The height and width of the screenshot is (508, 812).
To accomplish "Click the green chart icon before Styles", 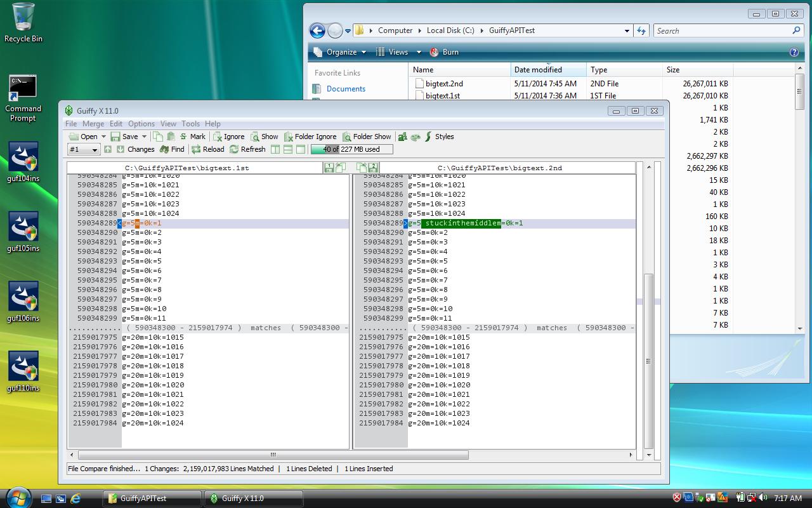I will click(402, 137).
